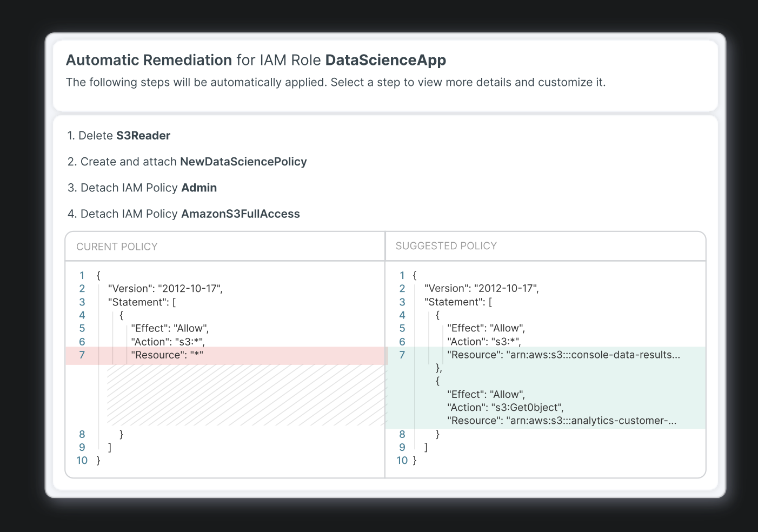Open the Create and attach NewDataSciencePolicy step

(x=187, y=162)
